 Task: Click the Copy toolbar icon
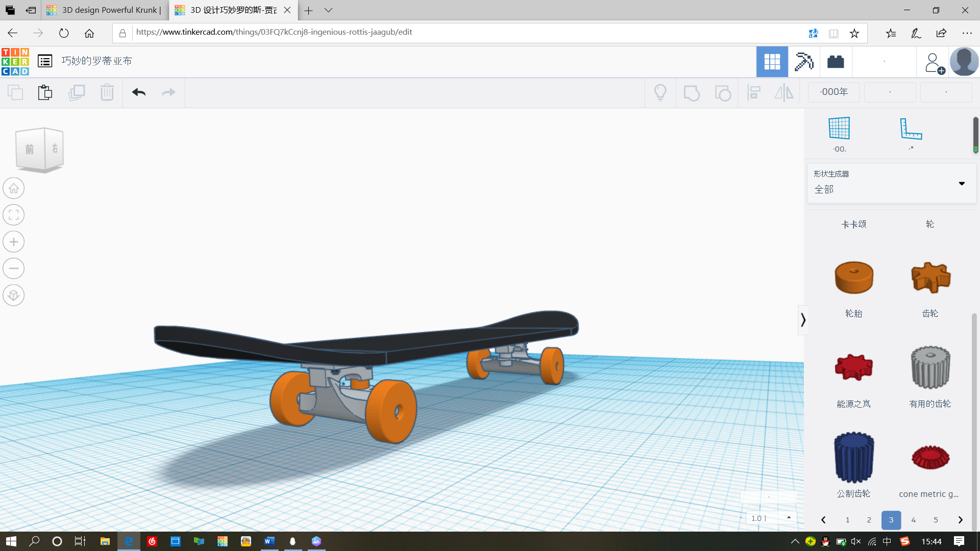[x=15, y=92]
